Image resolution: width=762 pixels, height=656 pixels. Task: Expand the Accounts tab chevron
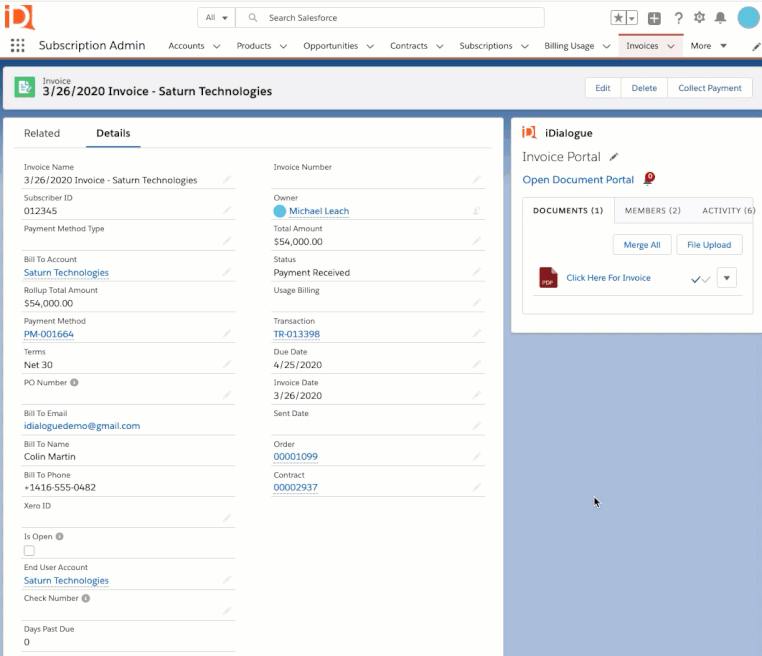[217, 46]
